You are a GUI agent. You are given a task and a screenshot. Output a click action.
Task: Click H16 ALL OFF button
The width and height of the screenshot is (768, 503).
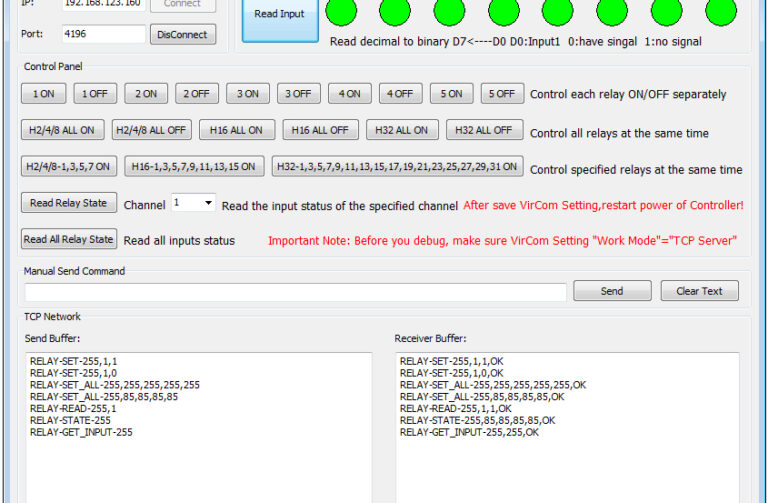(321, 130)
